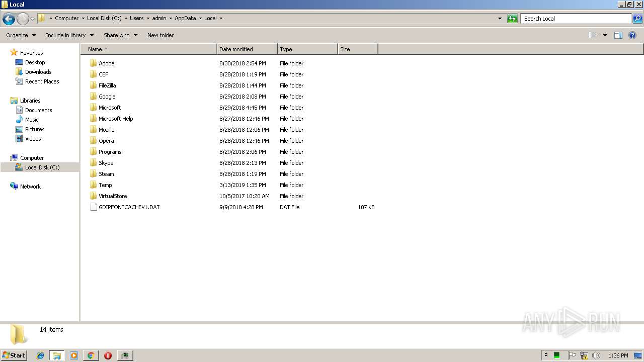Open Internet Explorer from the taskbar
Image resolution: width=644 pixels, height=362 pixels.
(40, 355)
